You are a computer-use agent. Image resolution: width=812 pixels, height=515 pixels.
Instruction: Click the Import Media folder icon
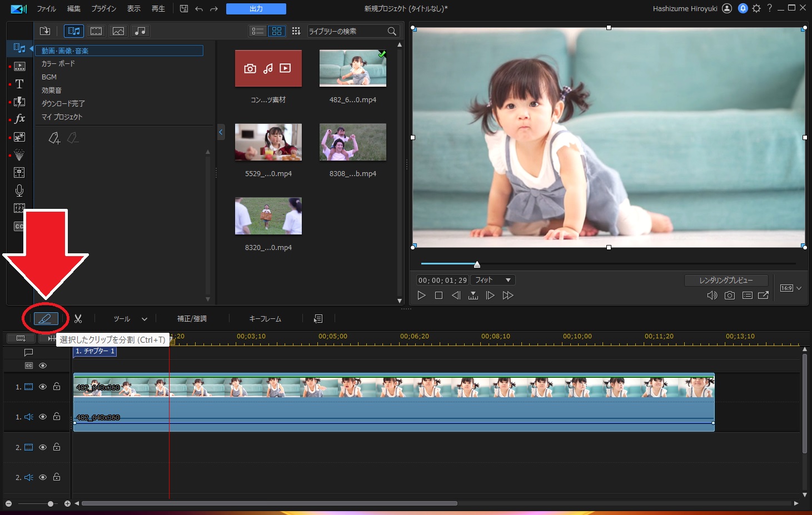[x=45, y=31]
